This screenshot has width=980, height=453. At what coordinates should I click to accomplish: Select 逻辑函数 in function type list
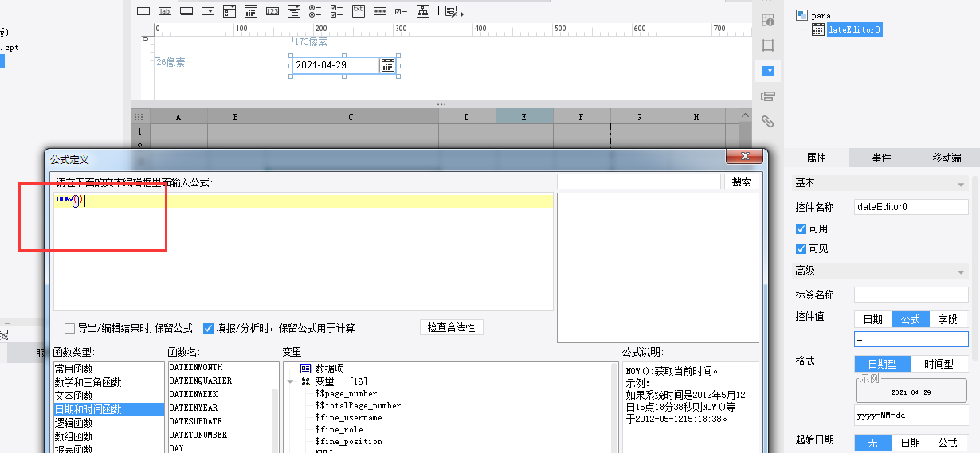click(x=74, y=423)
